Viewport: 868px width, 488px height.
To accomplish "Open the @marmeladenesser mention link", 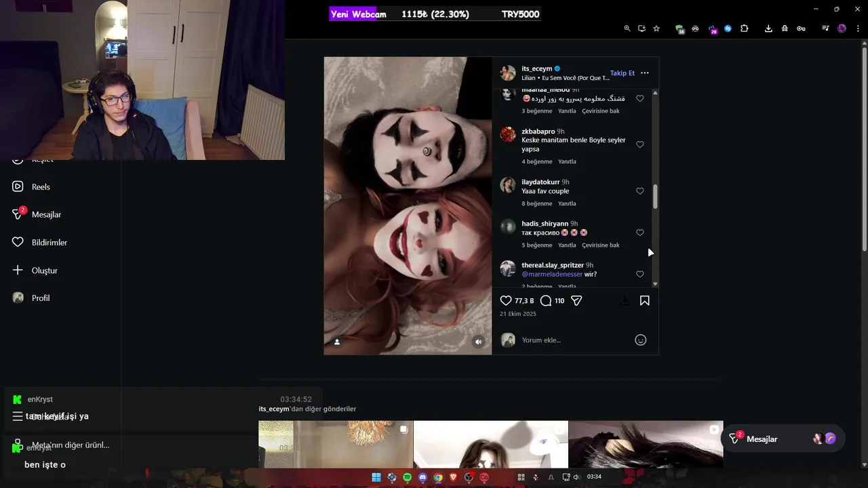I will point(551,274).
